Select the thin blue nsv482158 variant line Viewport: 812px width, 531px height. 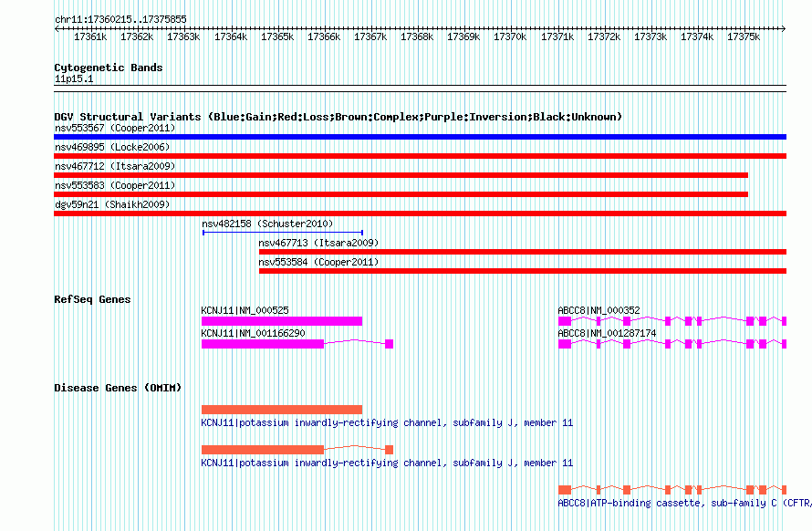(x=283, y=233)
